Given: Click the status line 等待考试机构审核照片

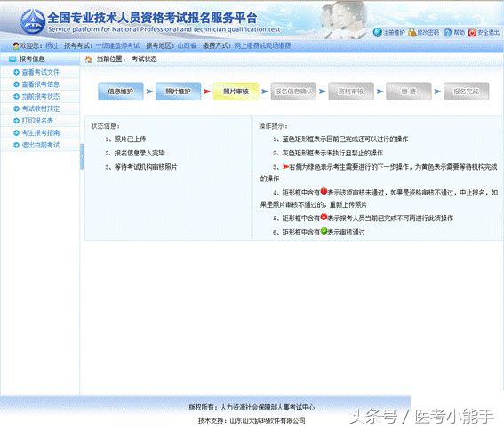Looking at the screenshot, I should click(146, 167).
